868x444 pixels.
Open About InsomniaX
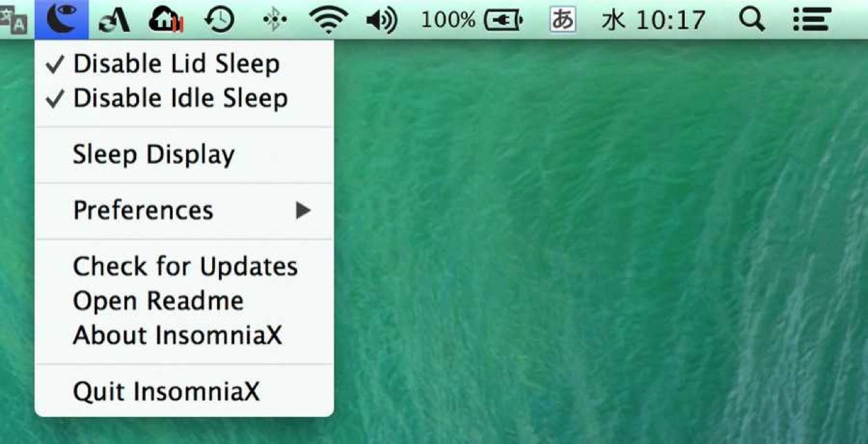point(184,335)
